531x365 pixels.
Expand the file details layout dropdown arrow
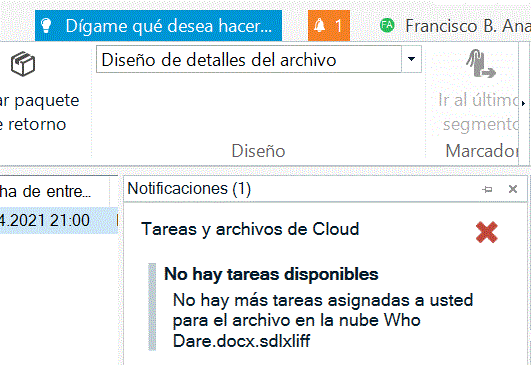pyautogui.click(x=411, y=60)
